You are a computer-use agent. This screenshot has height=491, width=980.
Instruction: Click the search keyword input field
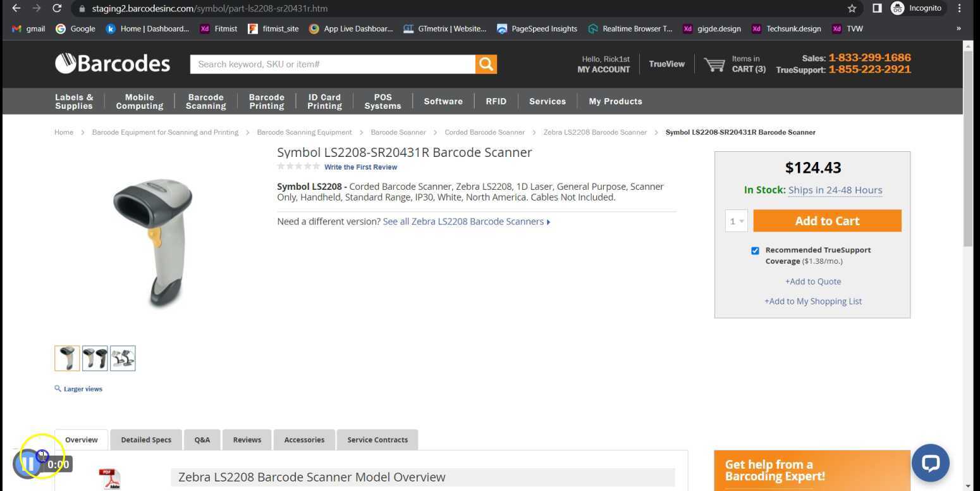point(333,64)
